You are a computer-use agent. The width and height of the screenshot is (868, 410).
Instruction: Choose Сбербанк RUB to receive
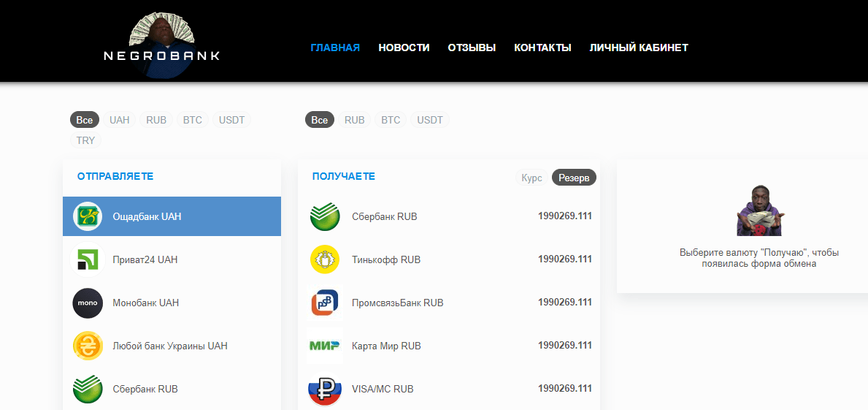449,216
